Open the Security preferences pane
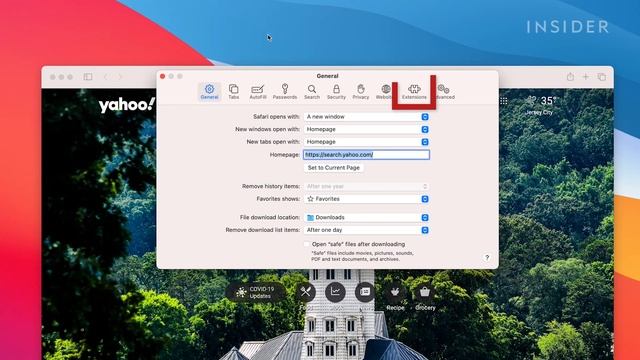The image size is (640, 360). (336, 91)
